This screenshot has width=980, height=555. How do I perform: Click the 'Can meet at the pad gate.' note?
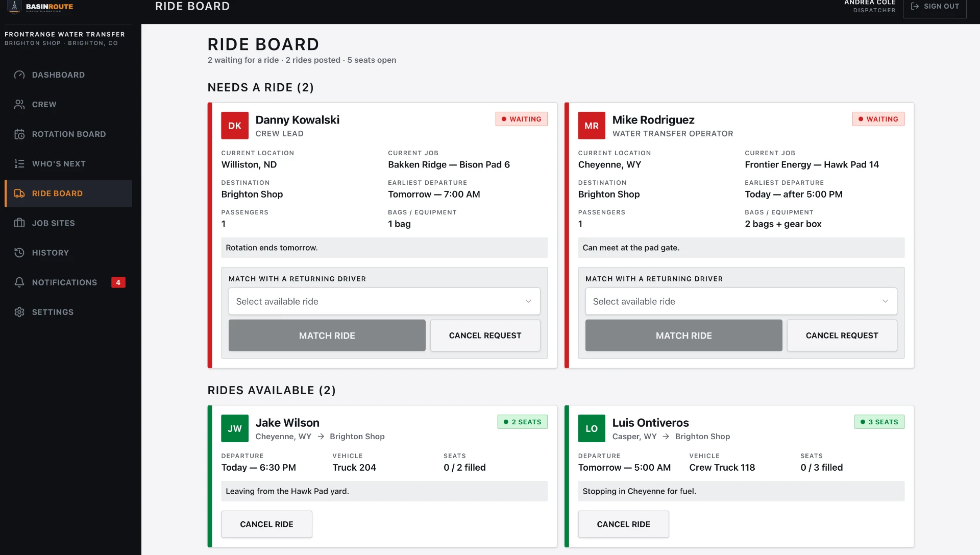tap(741, 248)
